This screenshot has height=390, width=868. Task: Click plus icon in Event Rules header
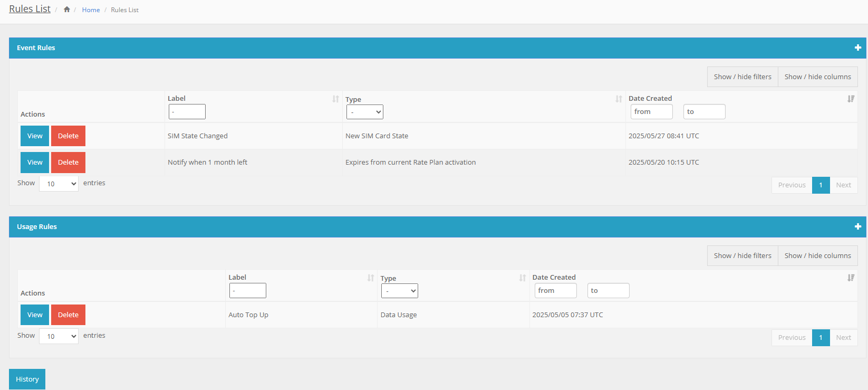[857, 47]
